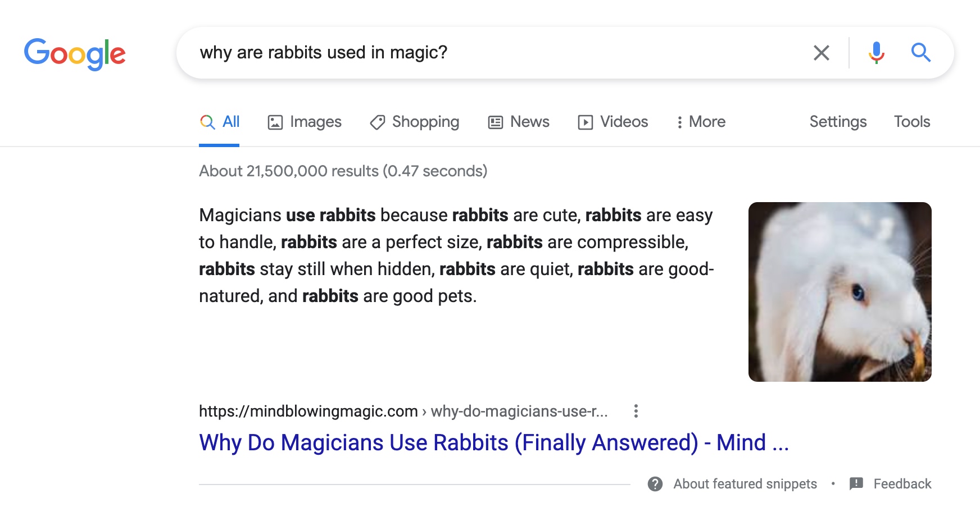
Task: Start voice search with microphone icon
Action: [876, 53]
